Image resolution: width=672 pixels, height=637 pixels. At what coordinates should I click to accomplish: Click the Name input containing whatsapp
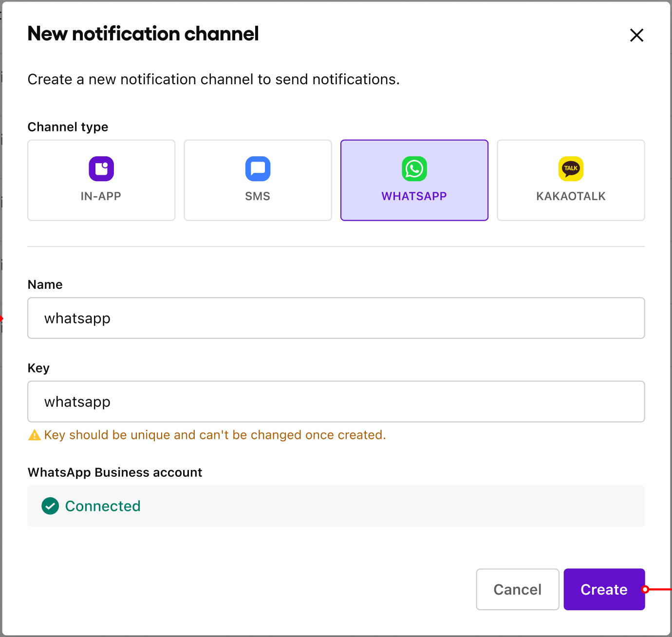(336, 318)
